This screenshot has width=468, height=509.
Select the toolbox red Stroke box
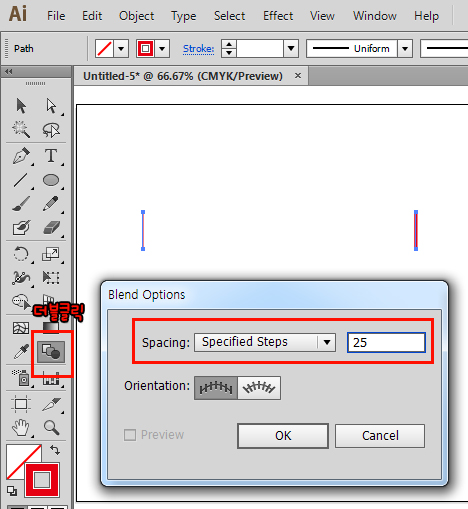coord(42,480)
